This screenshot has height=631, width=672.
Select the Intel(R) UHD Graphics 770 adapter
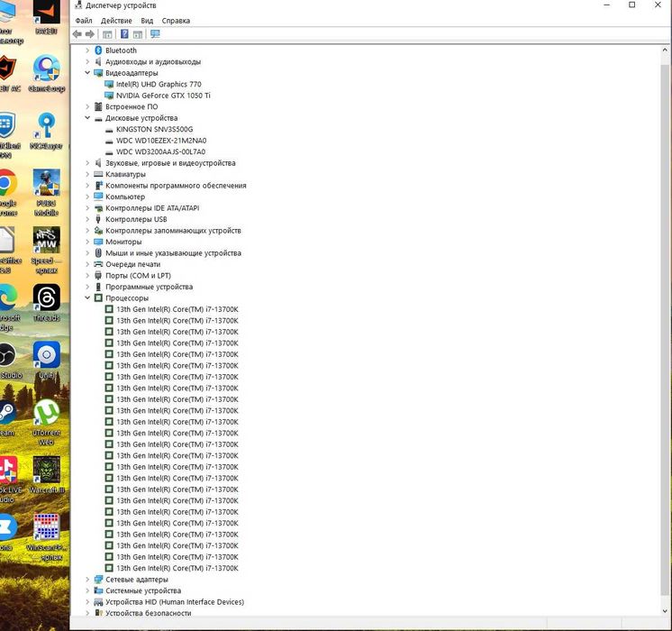(x=159, y=84)
